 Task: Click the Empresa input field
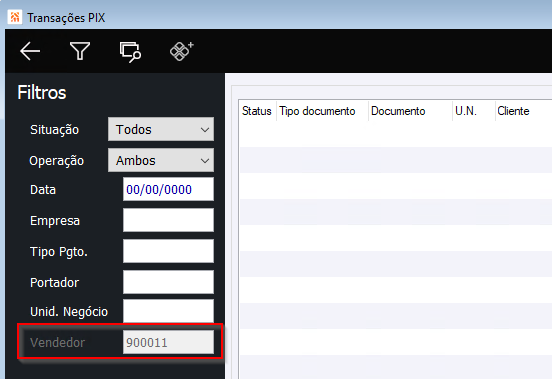[168, 220]
